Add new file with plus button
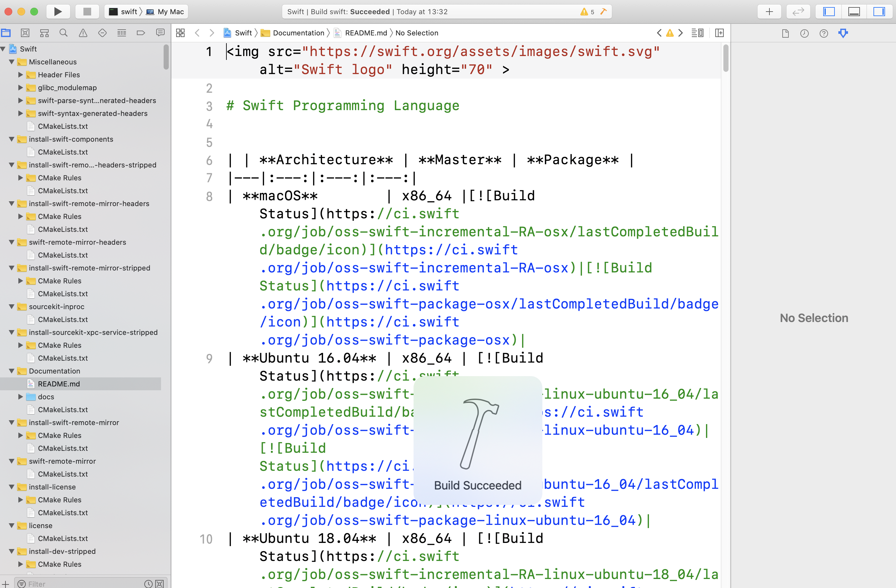This screenshot has height=588, width=896. point(6,584)
